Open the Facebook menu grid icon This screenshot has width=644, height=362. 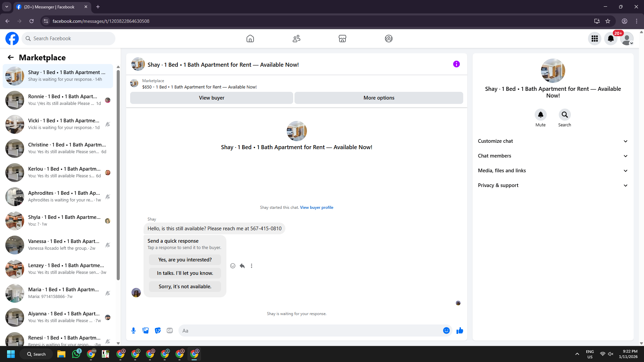click(x=595, y=39)
